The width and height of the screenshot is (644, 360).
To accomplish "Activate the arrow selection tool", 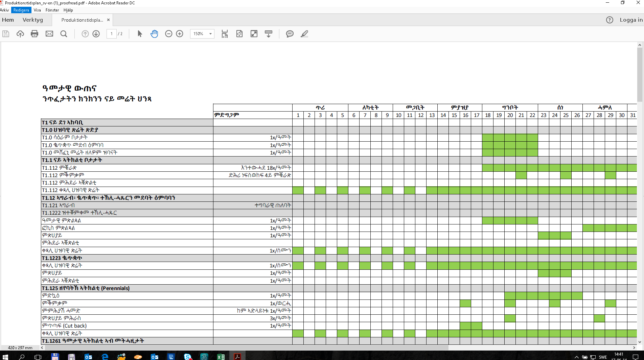I will [140, 34].
